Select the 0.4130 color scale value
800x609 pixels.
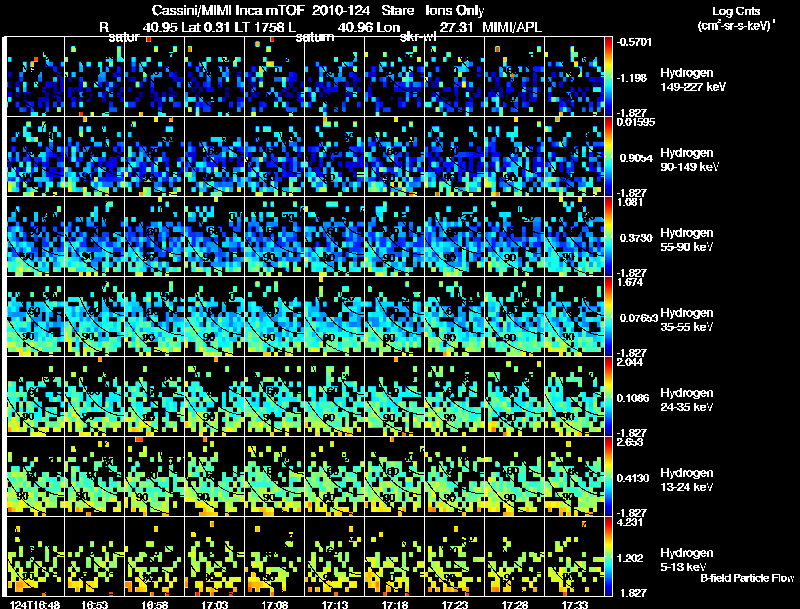[x=633, y=478]
